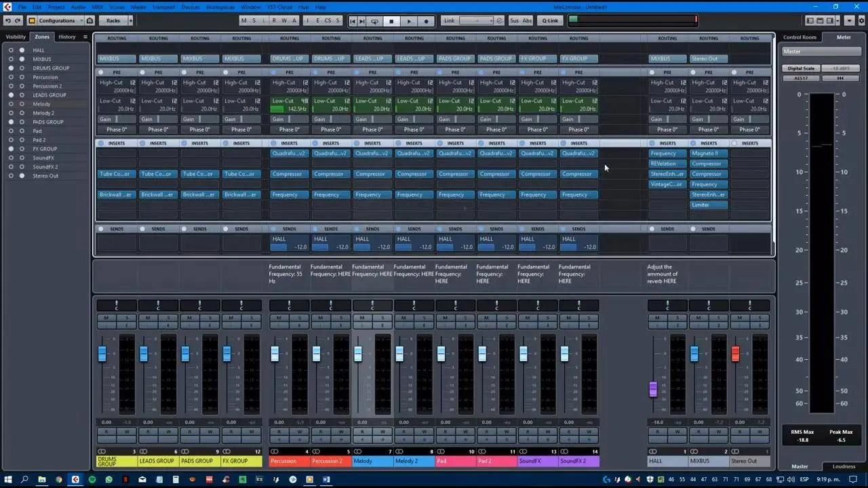Image resolution: width=868 pixels, height=488 pixels.
Task: Go to previous marker transport button
Action: point(353,21)
